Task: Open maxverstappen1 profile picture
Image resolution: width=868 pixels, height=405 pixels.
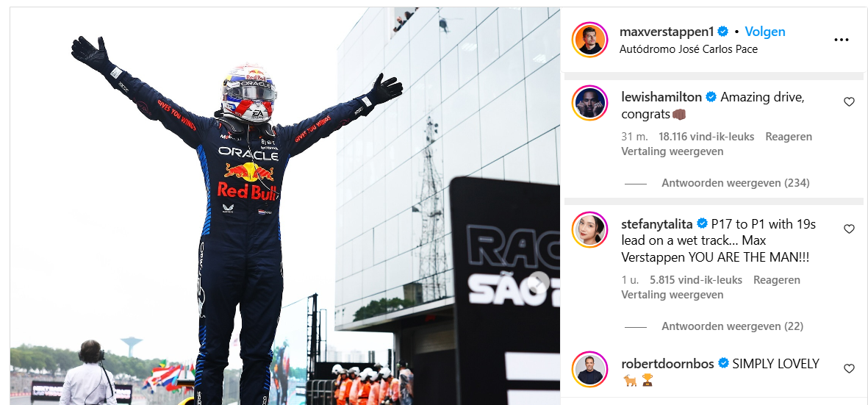Action: point(589,40)
